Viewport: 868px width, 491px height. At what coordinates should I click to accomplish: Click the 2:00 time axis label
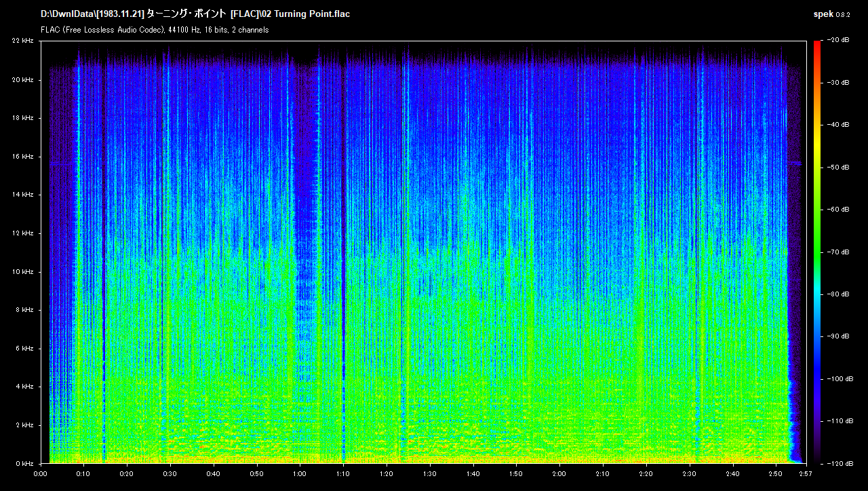559,473
